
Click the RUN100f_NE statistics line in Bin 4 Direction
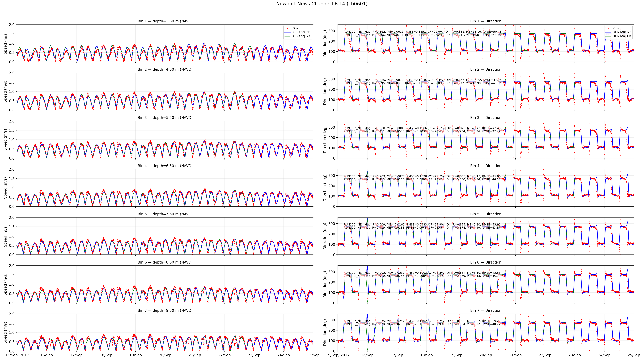pyautogui.click(x=422, y=176)
